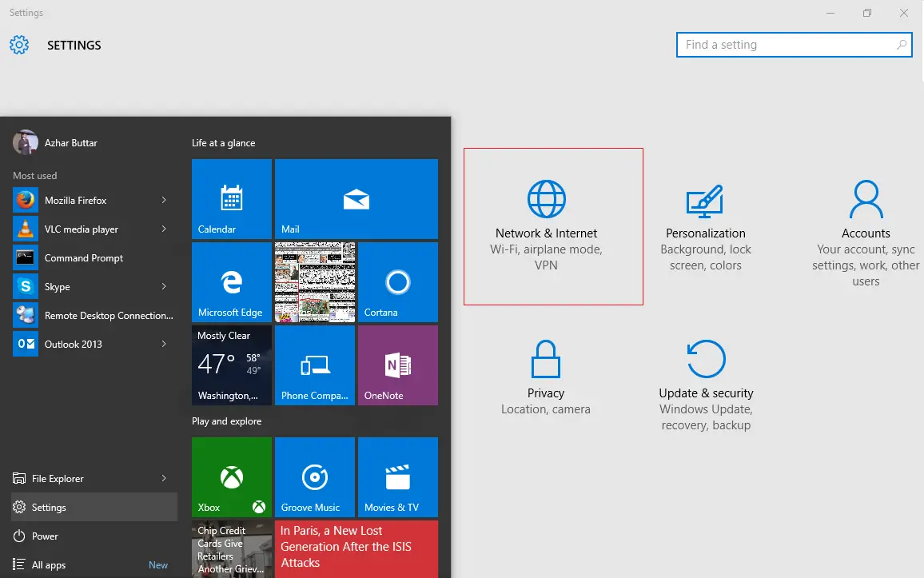Click the 'Your account, sync settings' description
The height and width of the screenshot is (578, 924).
866,265
